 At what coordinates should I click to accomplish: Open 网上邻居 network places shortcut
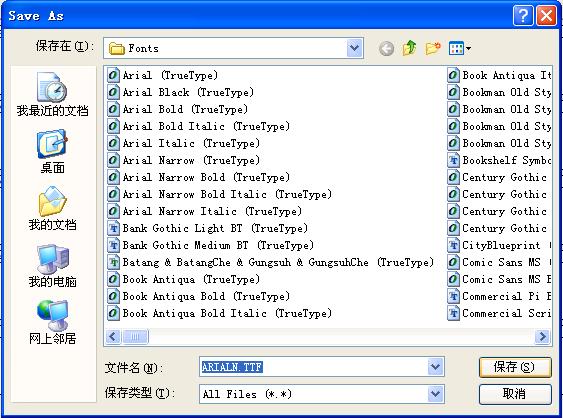52,322
